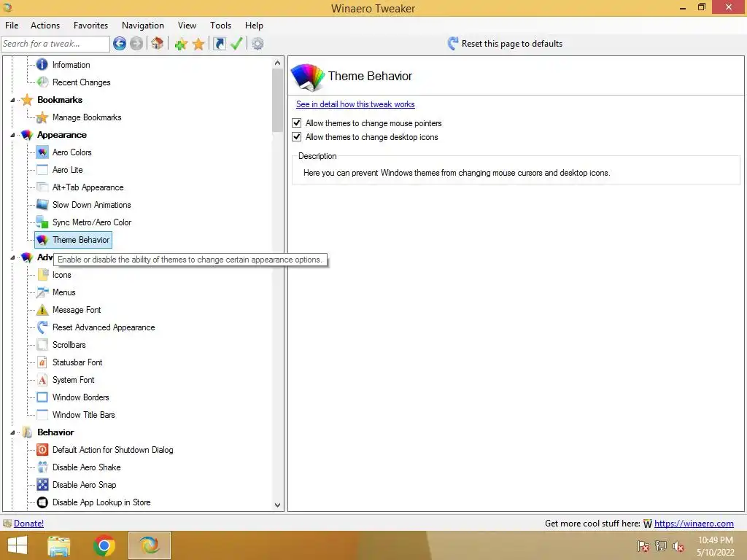Viewport: 747px width, 560px height.
Task: Click Reset this page to defaults
Action: [506, 44]
